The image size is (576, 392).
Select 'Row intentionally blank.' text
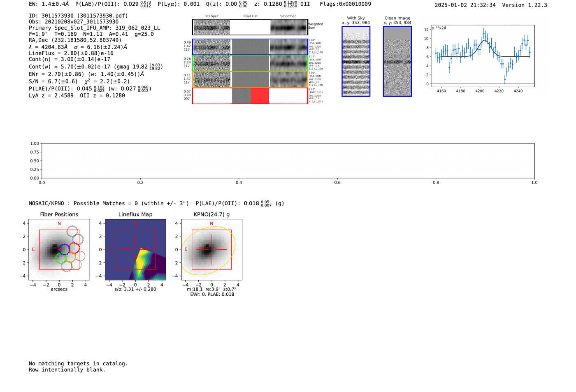pos(67,370)
